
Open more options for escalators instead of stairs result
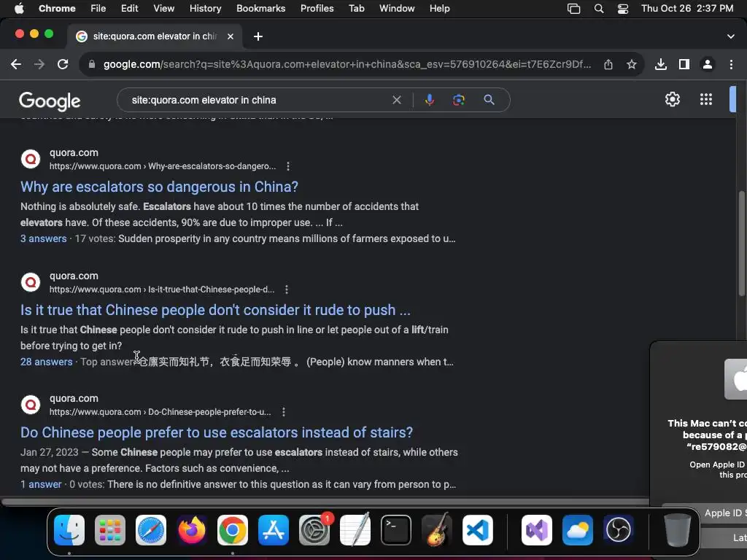[284, 412]
